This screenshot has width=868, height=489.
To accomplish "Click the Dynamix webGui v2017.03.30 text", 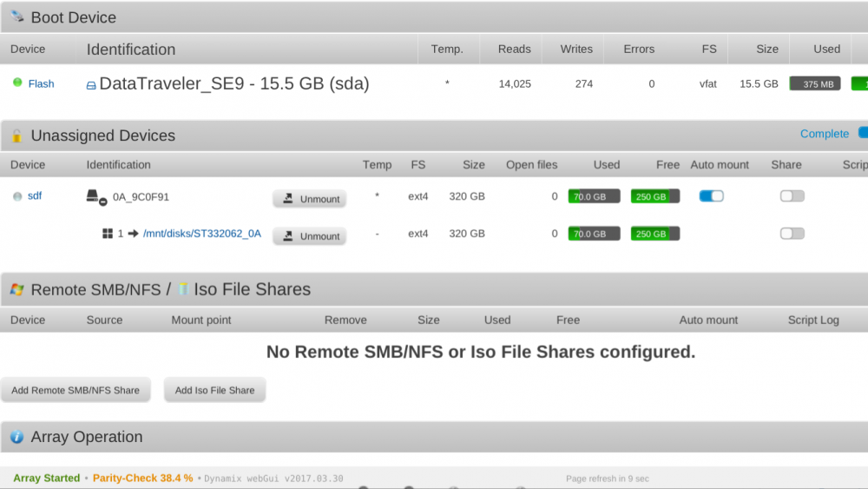I will click(273, 479).
